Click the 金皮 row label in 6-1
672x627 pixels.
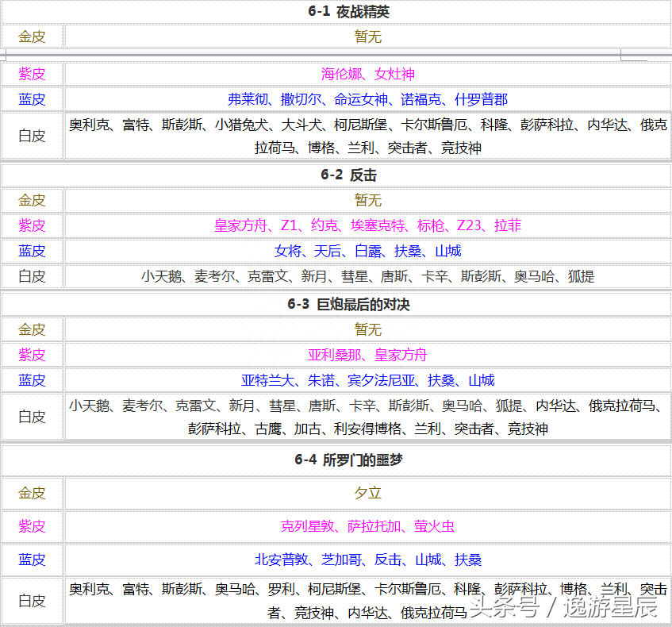point(32,36)
